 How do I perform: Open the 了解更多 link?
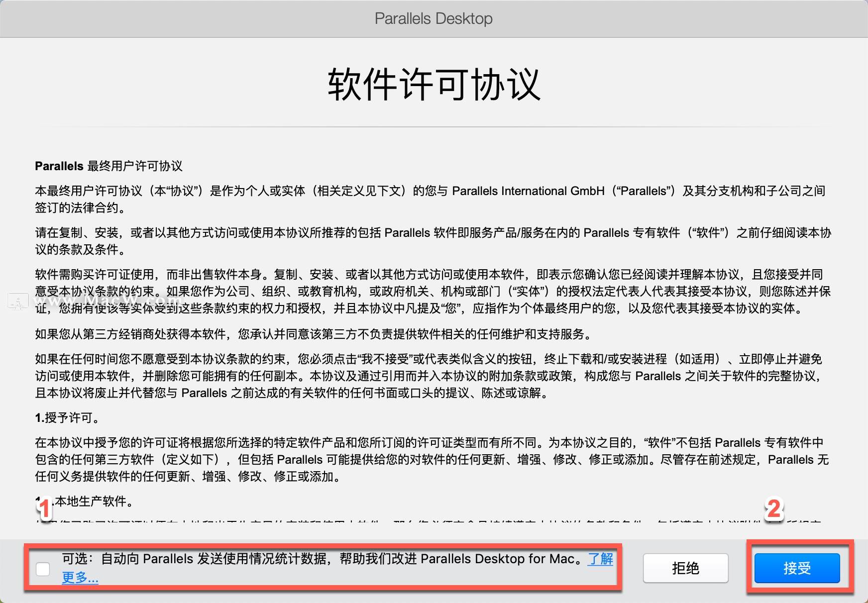tap(600, 559)
